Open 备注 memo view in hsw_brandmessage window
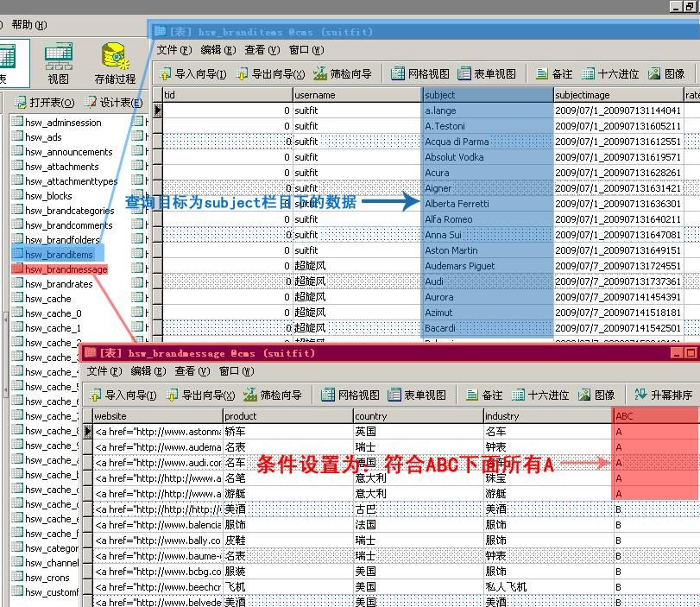Viewport: 700px width, 607px height. pos(484,395)
